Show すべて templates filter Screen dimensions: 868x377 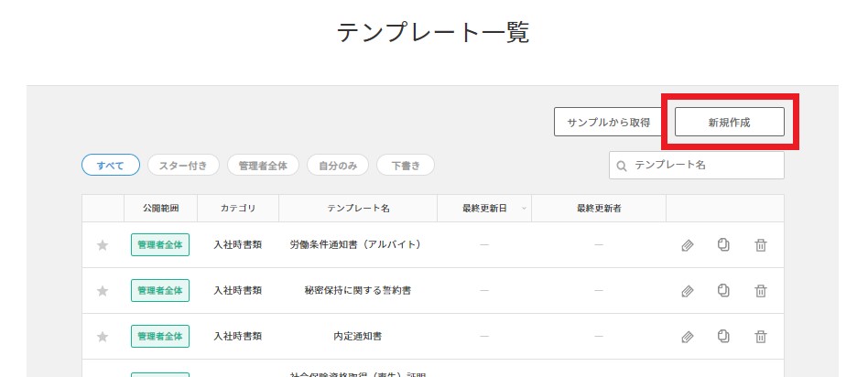[111, 166]
